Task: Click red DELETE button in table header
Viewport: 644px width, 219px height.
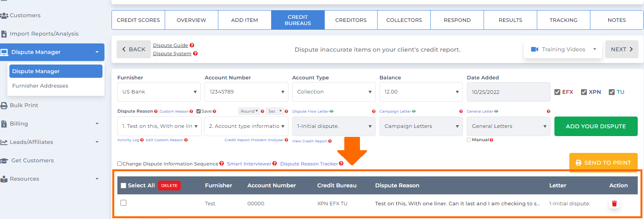Action: pos(169,186)
